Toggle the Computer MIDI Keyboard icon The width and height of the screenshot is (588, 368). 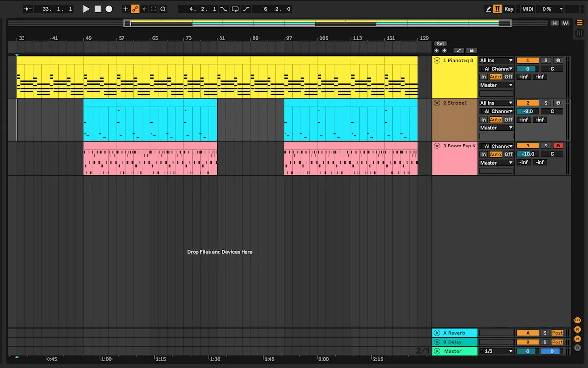pos(497,9)
